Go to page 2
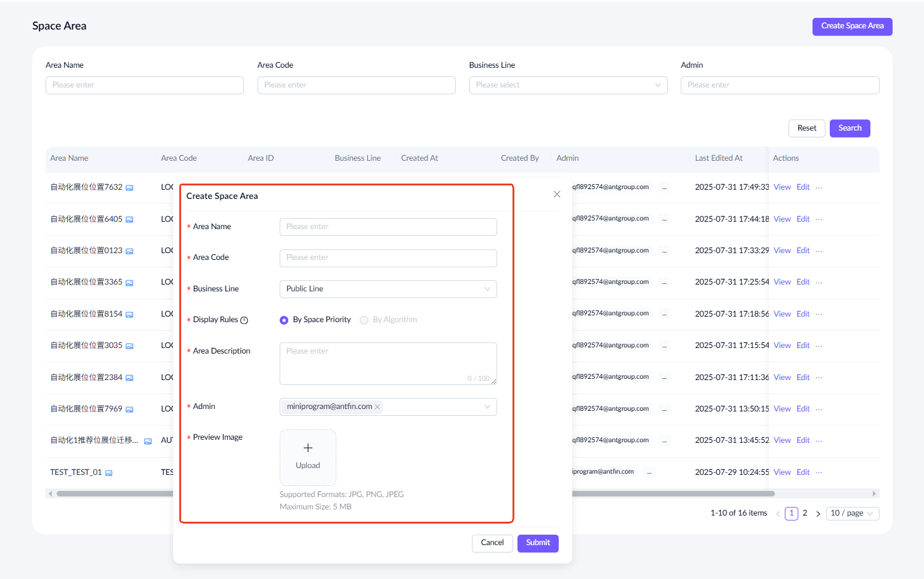Viewport: 924px width, 579px height. click(x=804, y=513)
